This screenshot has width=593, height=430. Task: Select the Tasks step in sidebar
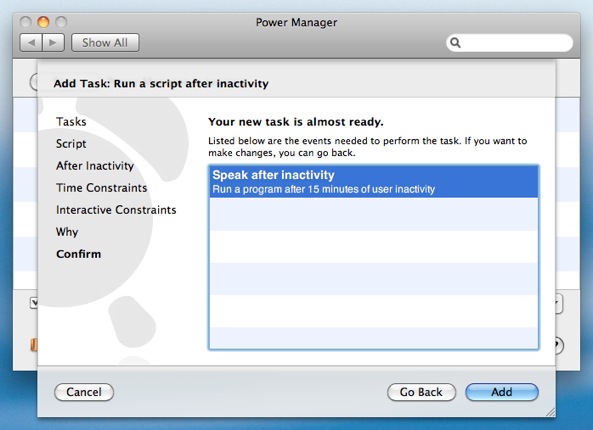(x=71, y=121)
